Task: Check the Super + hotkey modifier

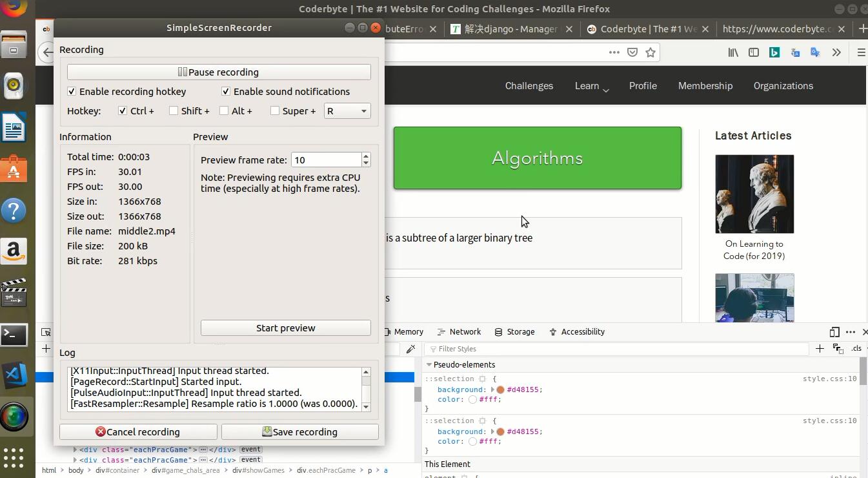Action: [x=275, y=111]
